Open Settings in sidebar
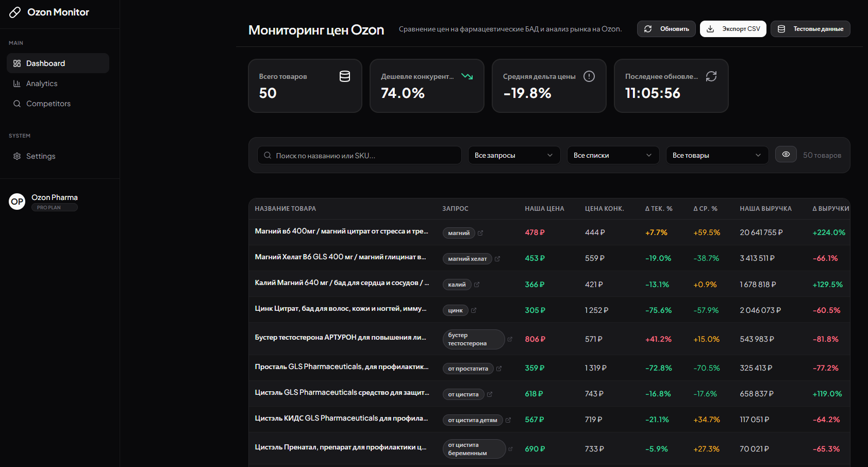This screenshot has height=467, width=868. (58, 156)
